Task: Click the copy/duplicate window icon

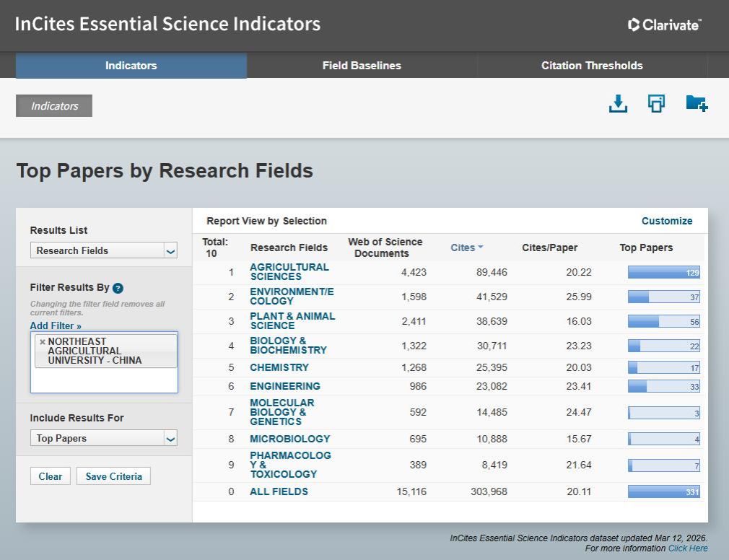Action: pyautogui.click(x=656, y=104)
